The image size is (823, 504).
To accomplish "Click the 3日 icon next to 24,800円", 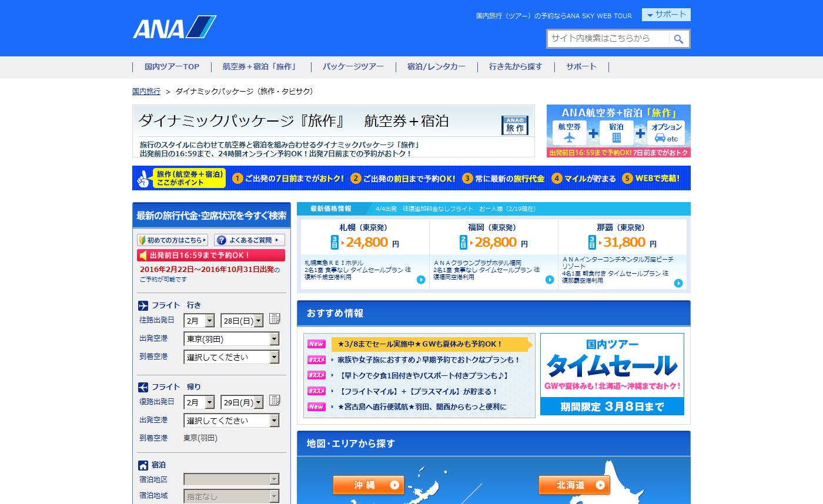I will (334, 242).
